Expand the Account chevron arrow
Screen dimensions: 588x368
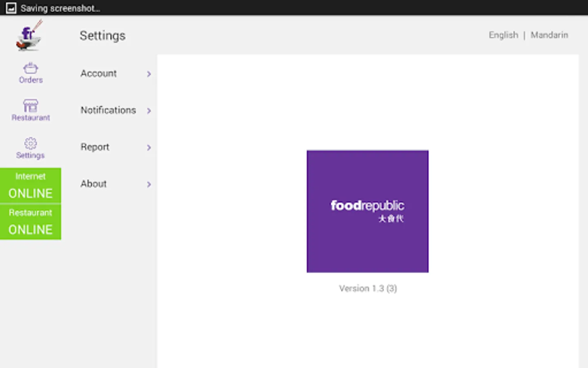149,74
